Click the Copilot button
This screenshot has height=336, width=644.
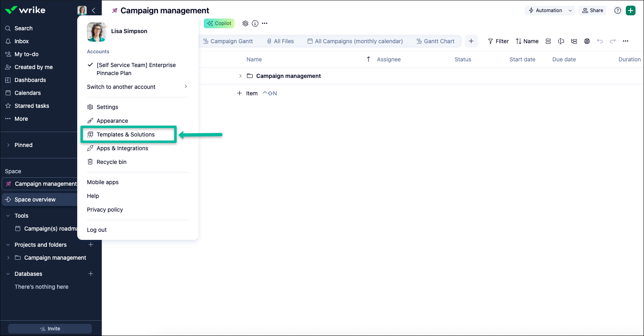point(219,23)
